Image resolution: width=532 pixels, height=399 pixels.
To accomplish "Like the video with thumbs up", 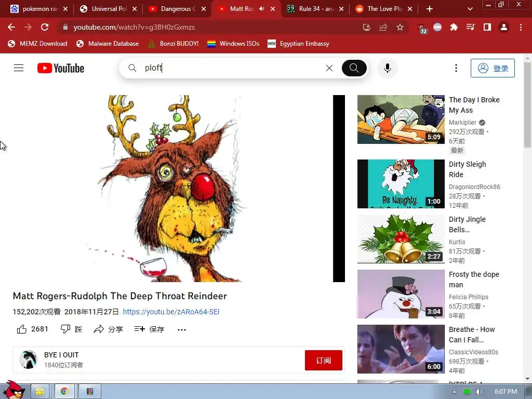I will [x=22, y=329].
